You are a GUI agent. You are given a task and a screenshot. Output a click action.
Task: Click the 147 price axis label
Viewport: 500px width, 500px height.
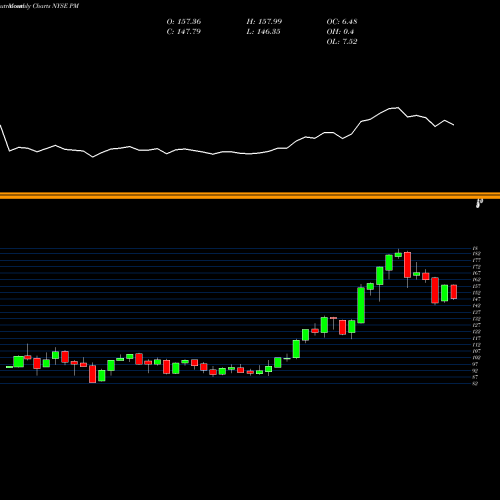pos(476,299)
